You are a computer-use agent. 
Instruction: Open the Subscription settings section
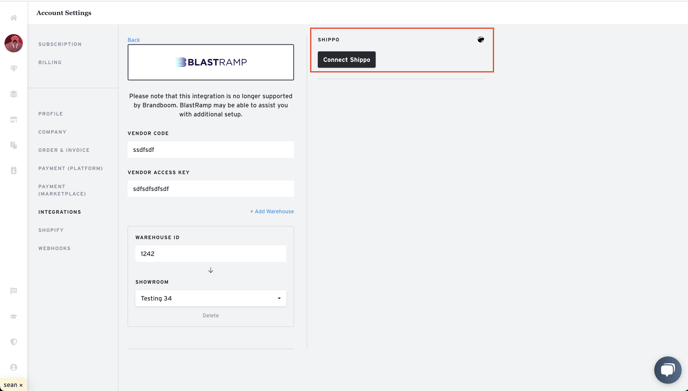[60, 44]
